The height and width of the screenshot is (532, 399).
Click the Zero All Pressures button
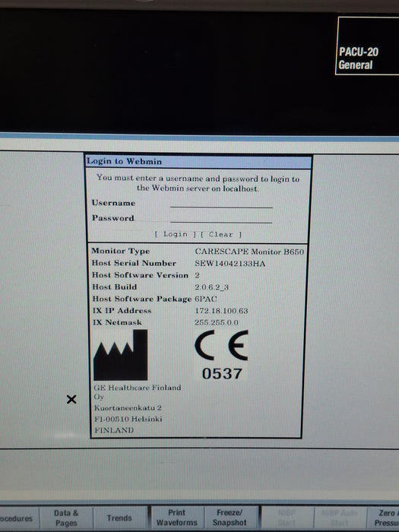383,518
